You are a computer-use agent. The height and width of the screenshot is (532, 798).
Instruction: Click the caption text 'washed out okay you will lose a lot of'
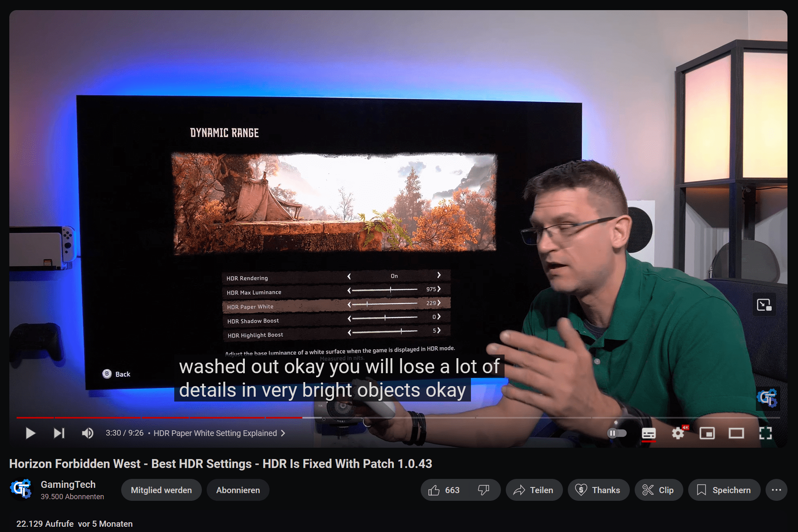pos(339,367)
